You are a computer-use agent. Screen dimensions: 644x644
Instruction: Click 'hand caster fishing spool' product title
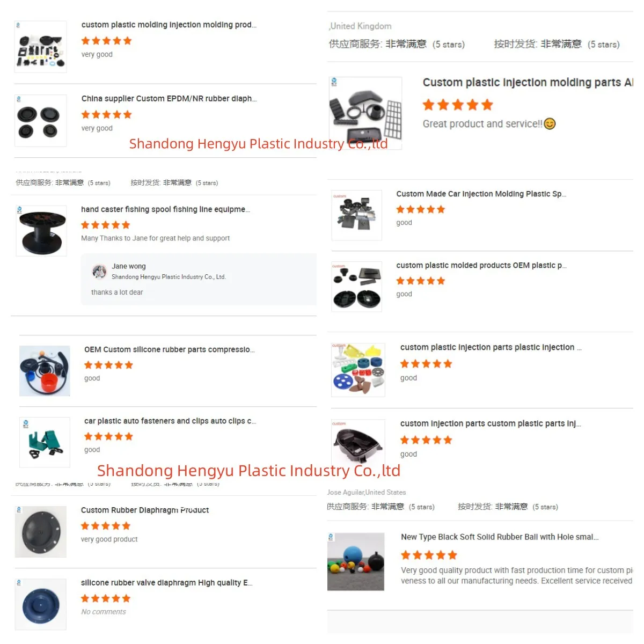(x=165, y=209)
